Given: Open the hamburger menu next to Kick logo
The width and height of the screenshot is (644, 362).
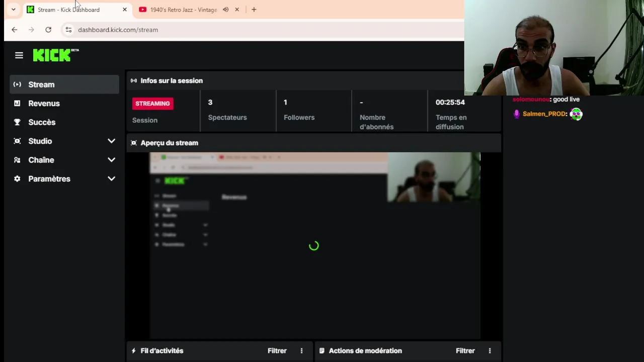Looking at the screenshot, I should (19, 55).
